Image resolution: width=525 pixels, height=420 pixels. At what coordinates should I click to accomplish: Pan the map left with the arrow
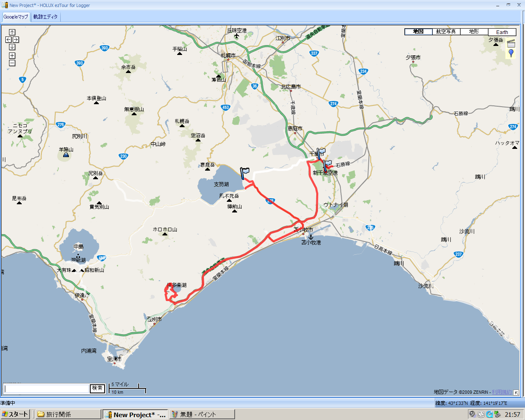[x=8, y=39]
